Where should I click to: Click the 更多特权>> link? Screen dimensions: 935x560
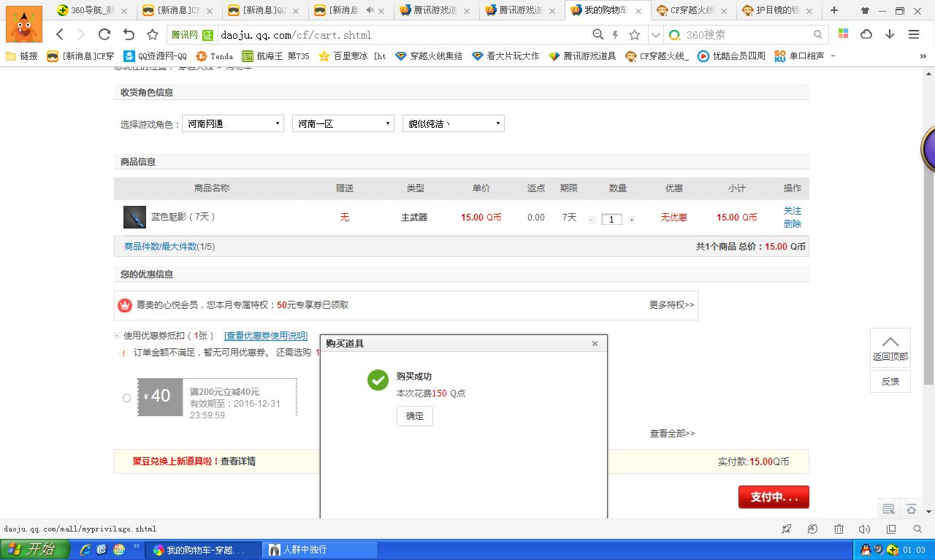tap(671, 304)
